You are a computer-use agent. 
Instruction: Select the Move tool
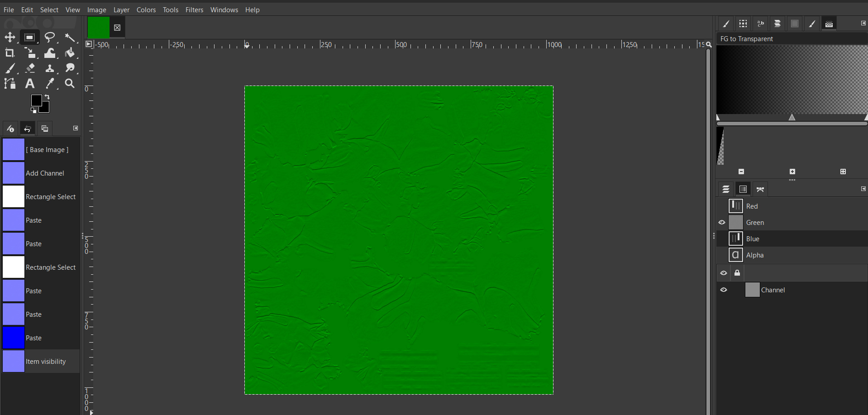(10, 37)
